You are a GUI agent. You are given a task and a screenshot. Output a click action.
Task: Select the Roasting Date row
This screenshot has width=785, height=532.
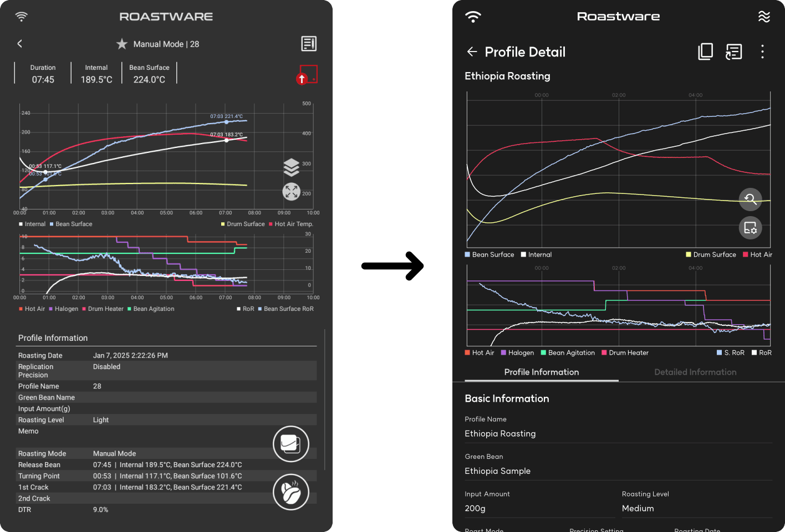(166, 355)
